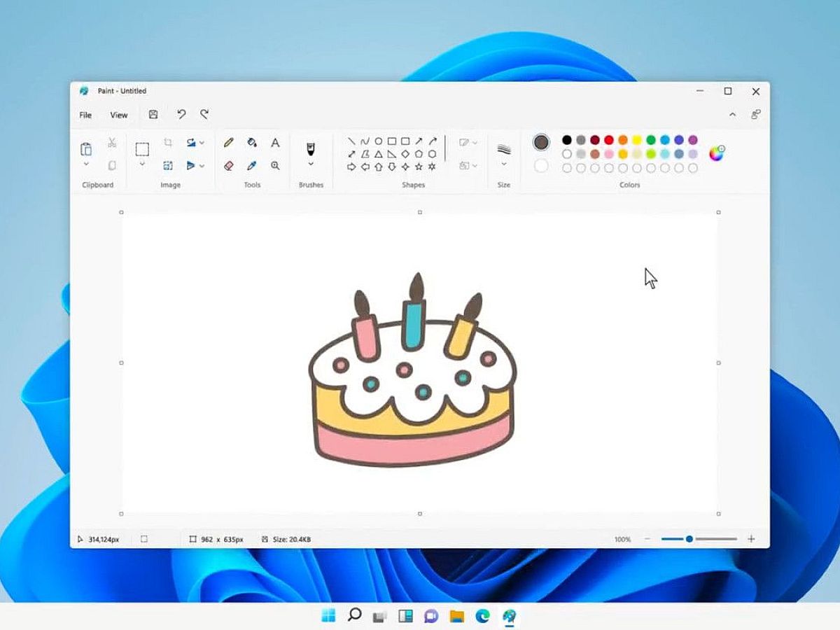Open the File menu

(x=85, y=115)
